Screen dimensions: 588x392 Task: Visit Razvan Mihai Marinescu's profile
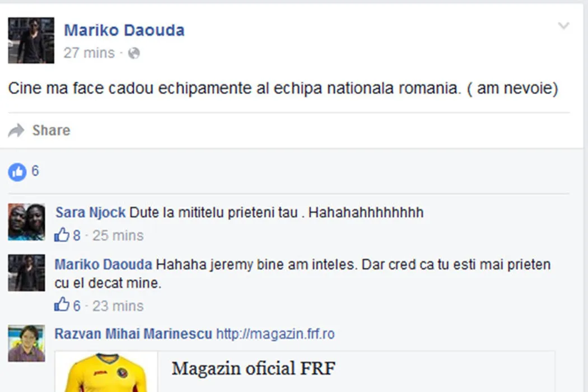(x=133, y=334)
